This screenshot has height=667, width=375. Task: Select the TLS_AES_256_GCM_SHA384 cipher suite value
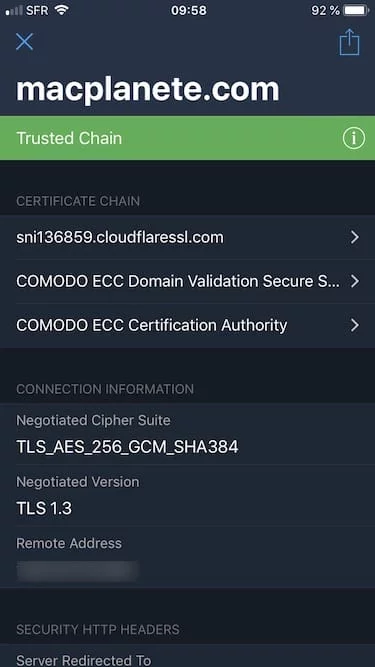pos(127,447)
